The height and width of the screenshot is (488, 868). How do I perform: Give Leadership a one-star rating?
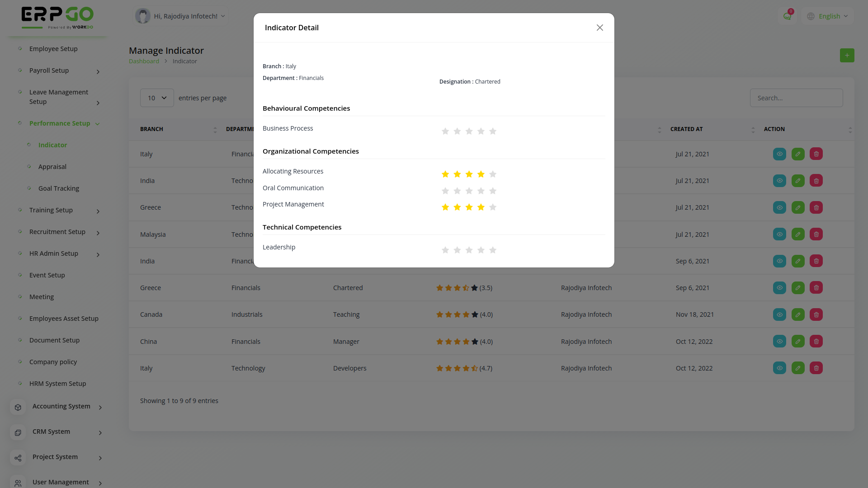click(x=445, y=250)
